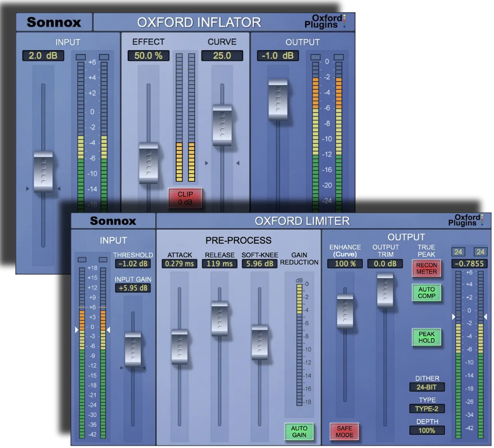Turn on AUTO GAIN in the pre-process section
Viewport: 494px width, 448px height.
coord(299,433)
